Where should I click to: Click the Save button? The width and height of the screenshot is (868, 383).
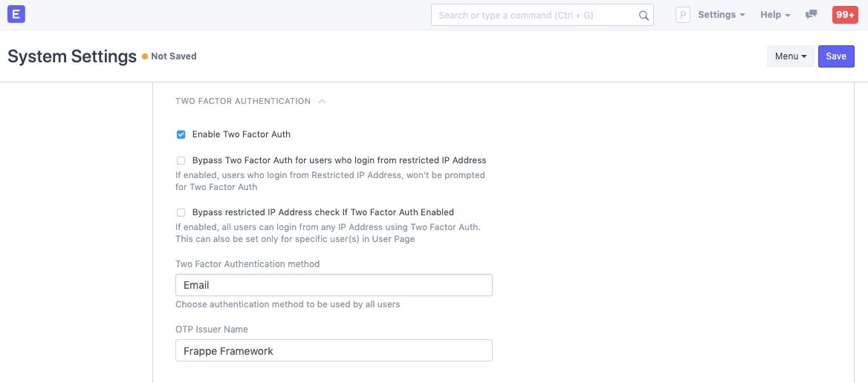(x=836, y=56)
